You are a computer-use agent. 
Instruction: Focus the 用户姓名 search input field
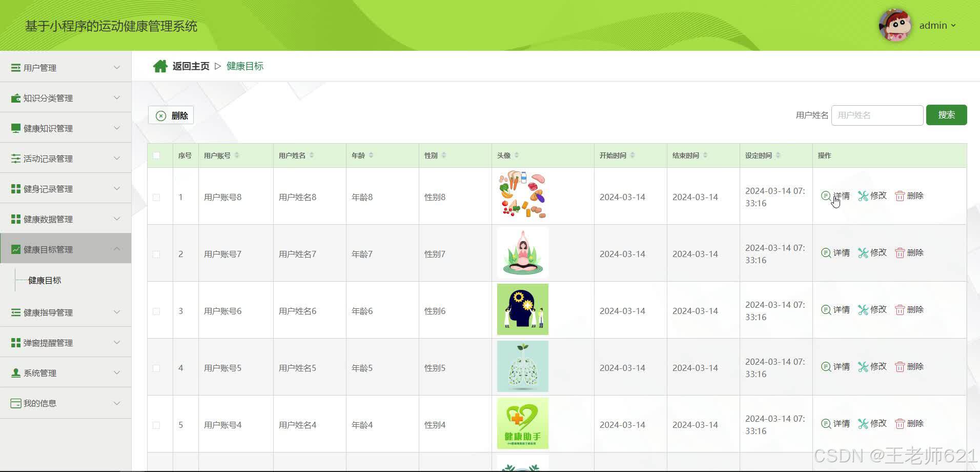(877, 115)
